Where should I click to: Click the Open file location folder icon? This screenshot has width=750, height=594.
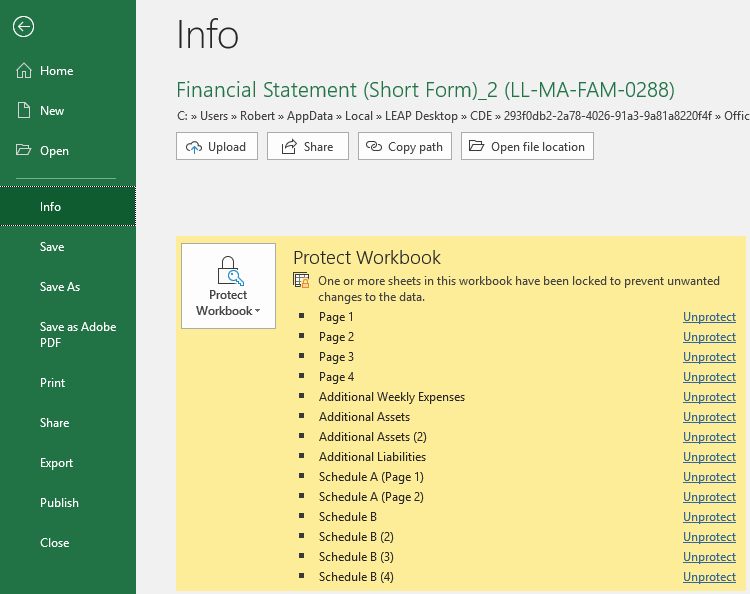[476, 146]
